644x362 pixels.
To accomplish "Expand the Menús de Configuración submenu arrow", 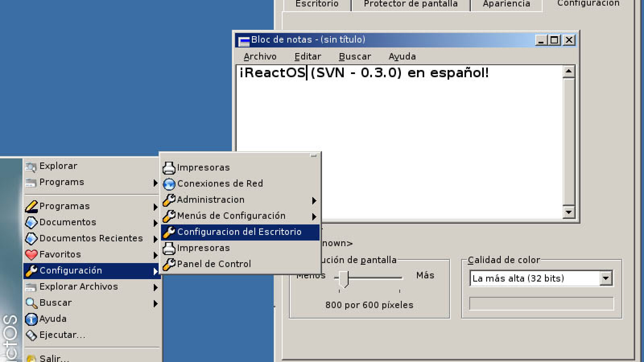I will click(x=314, y=216).
